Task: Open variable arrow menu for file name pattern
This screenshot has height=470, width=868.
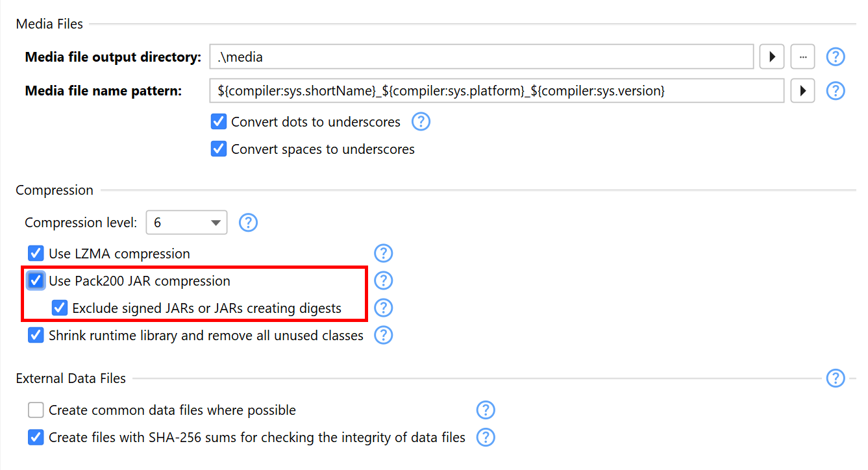Action: (802, 91)
